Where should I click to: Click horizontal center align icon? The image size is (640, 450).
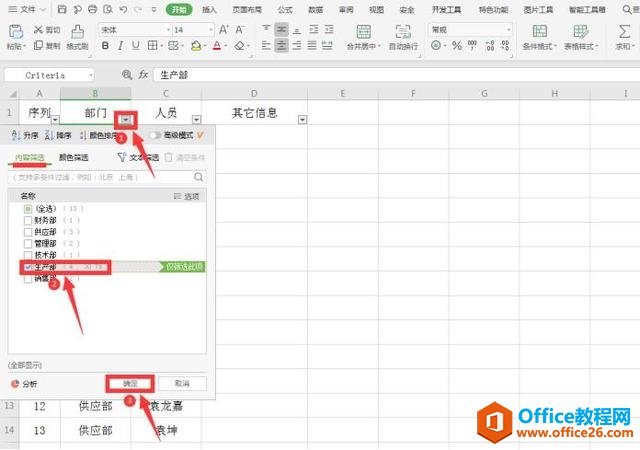tap(281, 46)
